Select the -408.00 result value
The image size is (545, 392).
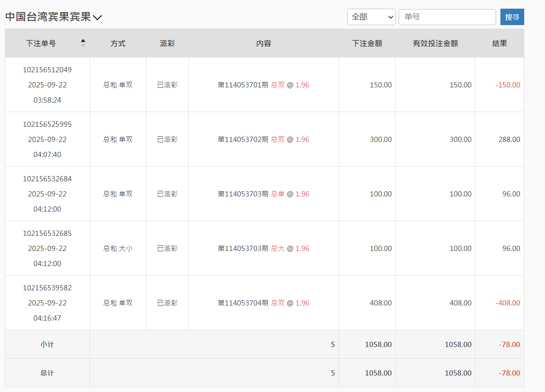click(507, 303)
